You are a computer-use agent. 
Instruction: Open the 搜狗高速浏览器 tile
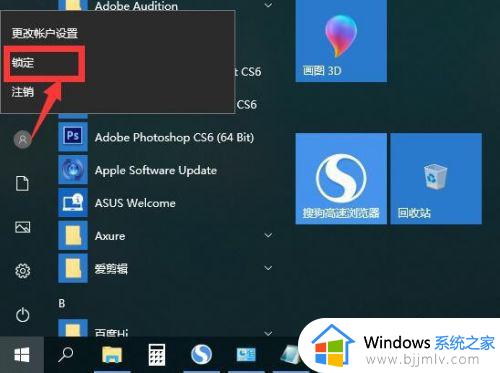click(341, 179)
